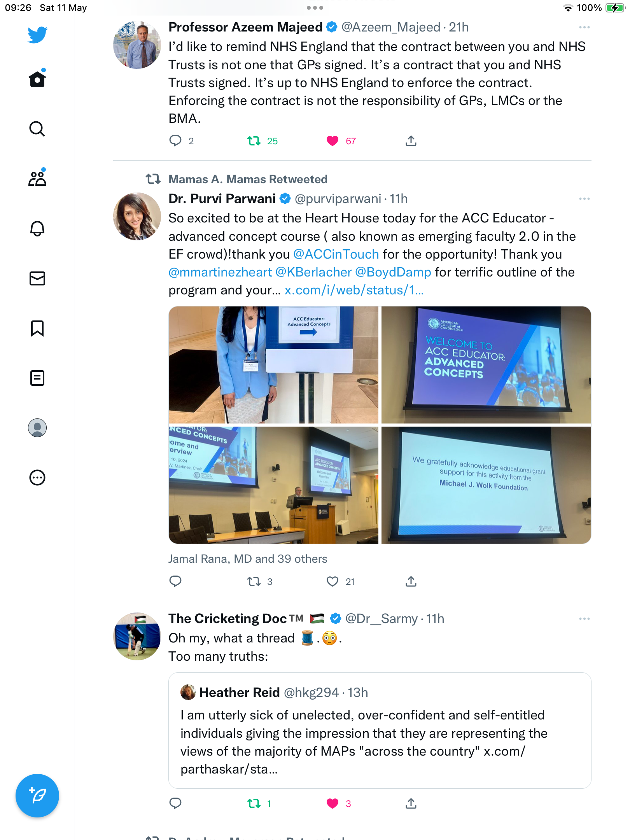Share Azeem Majeed's tweet
Image resolution: width=630 pixels, height=840 pixels.
[x=411, y=141]
